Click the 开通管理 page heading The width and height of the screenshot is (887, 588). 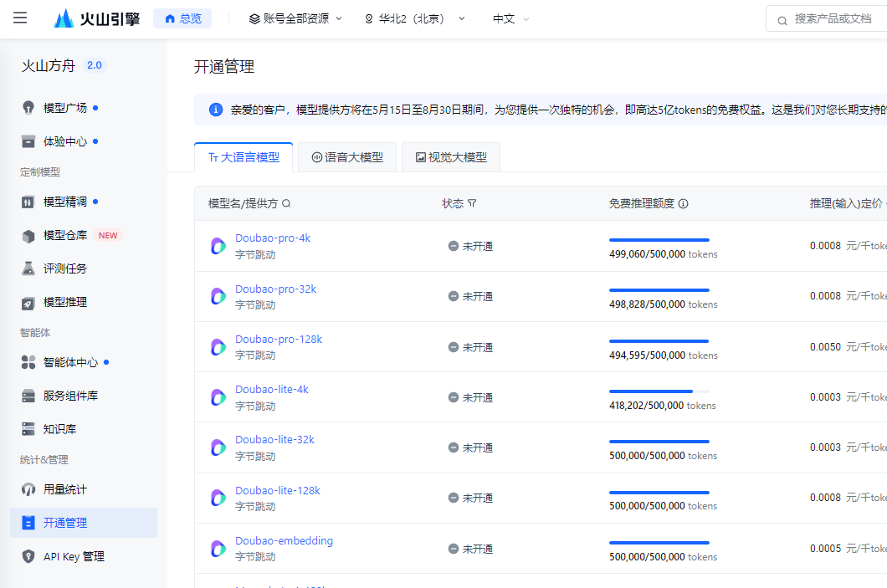click(224, 67)
